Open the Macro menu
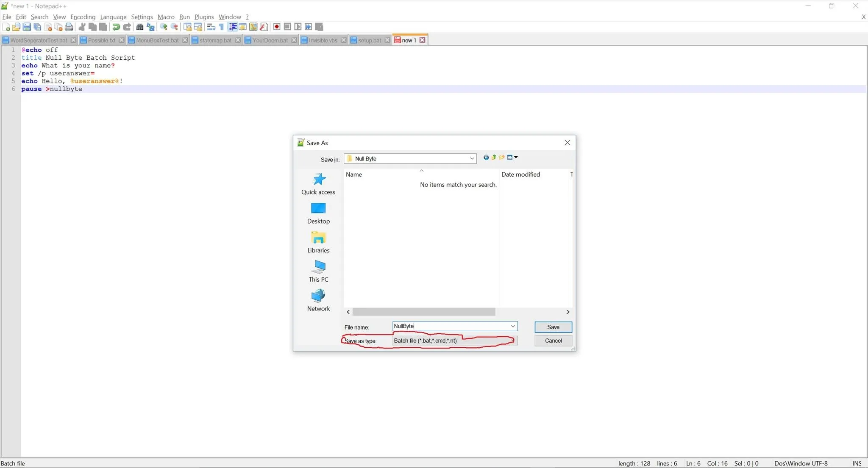This screenshot has width=868, height=468. 166,17
